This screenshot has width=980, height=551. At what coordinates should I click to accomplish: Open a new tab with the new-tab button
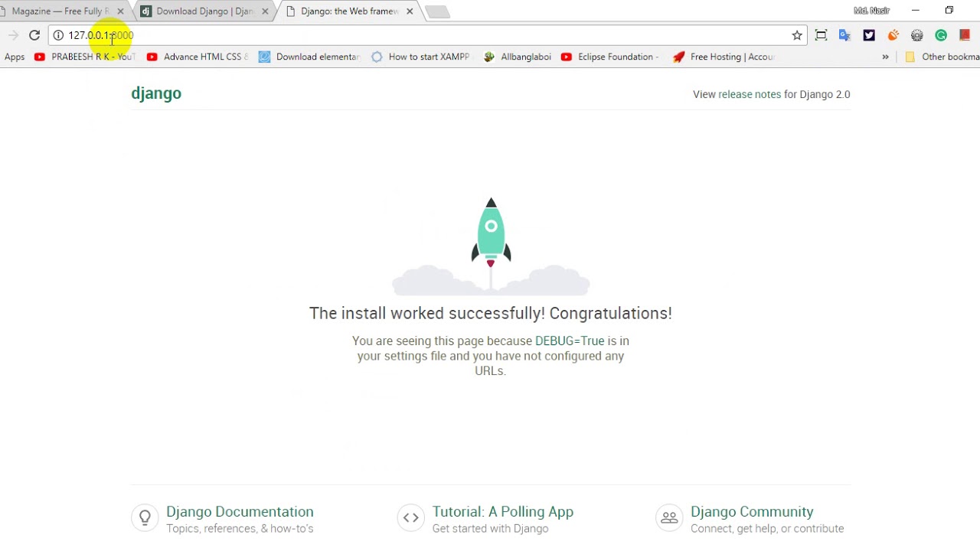(x=437, y=11)
